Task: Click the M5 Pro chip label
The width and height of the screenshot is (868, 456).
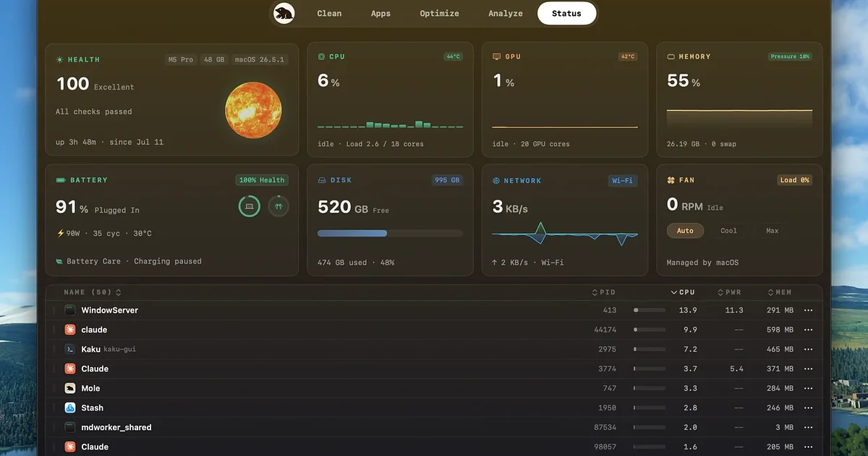Action: pos(181,59)
